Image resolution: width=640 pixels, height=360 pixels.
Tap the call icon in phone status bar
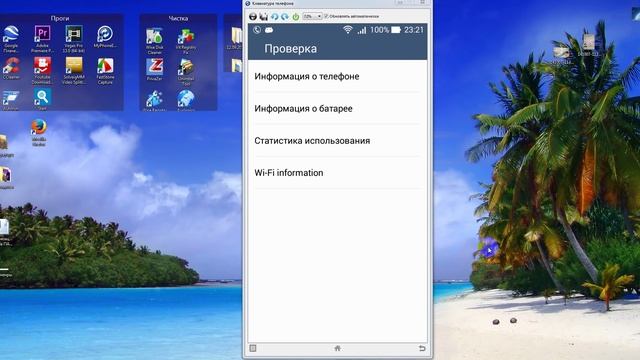257,30
